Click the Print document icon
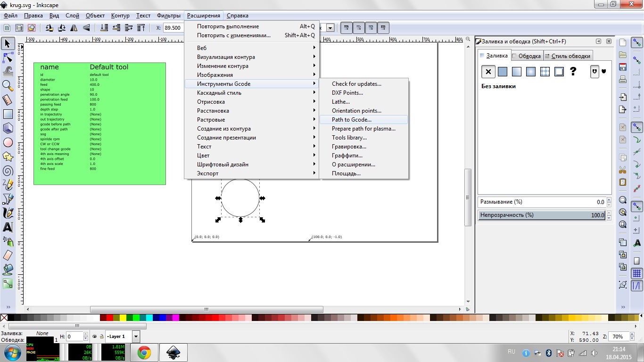This screenshot has height=362, width=644. 623,79
